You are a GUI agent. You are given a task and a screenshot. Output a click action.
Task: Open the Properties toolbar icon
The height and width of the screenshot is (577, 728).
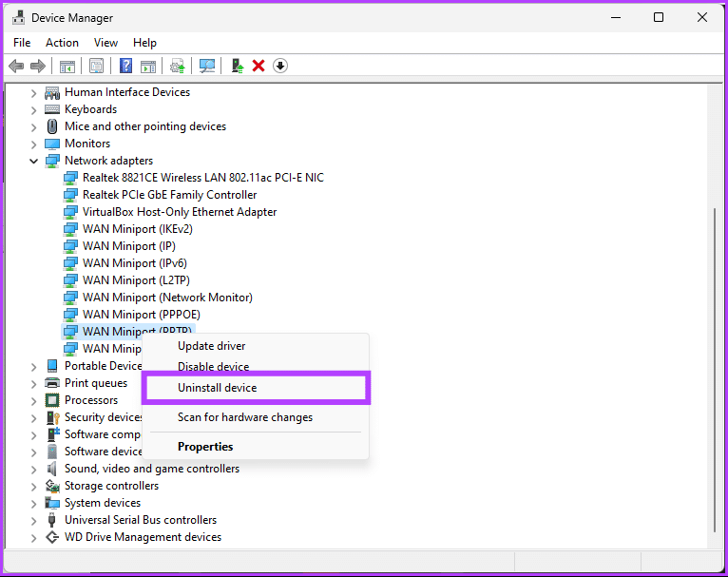(x=97, y=66)
